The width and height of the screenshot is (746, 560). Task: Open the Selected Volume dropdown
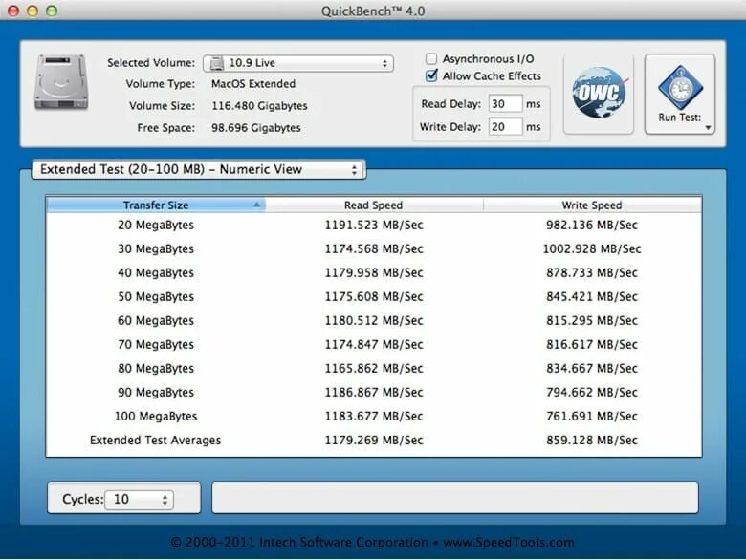click(298, 63)
